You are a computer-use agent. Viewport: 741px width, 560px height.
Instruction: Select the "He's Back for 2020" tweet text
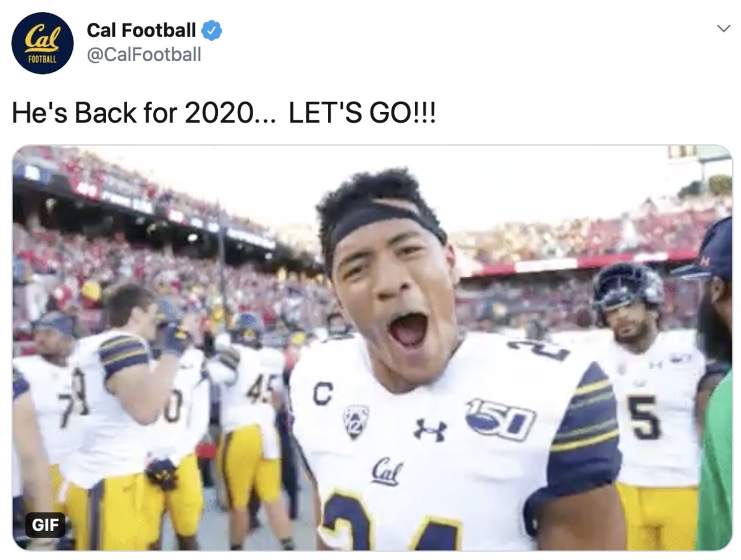click(x=224, y=114)
